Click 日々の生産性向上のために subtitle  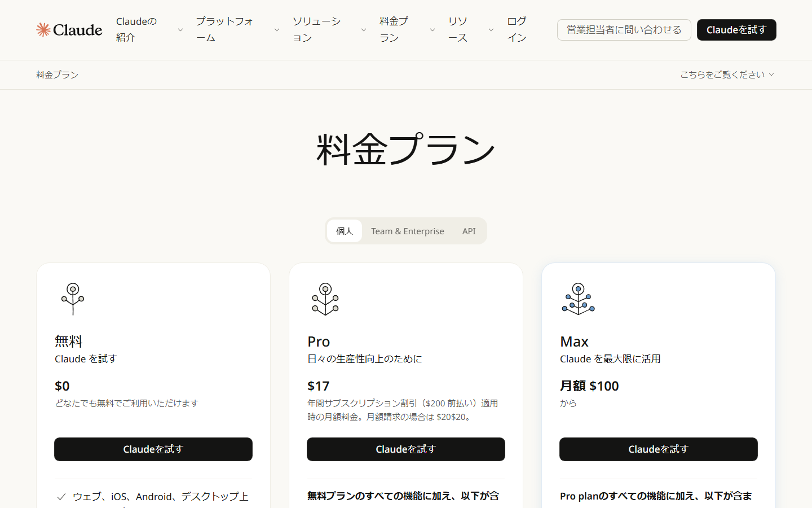pyautogui.click(x=365, y=359)
